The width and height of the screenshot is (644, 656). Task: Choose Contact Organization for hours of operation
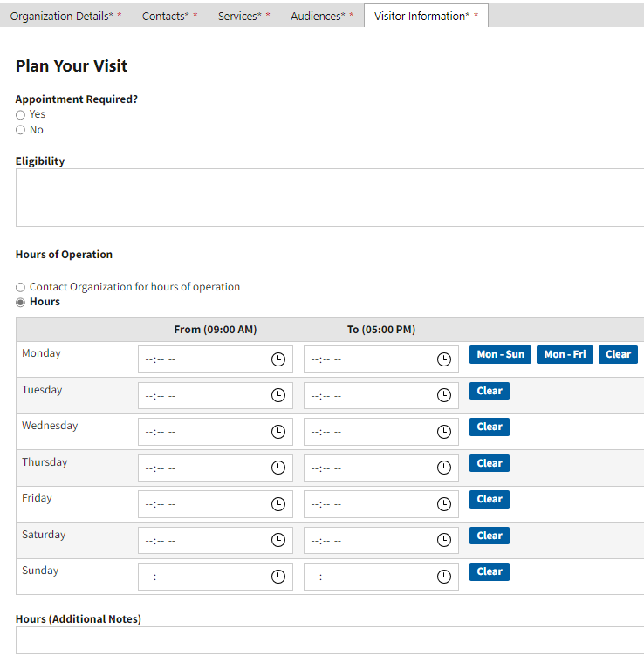click(x=20, y=287)
